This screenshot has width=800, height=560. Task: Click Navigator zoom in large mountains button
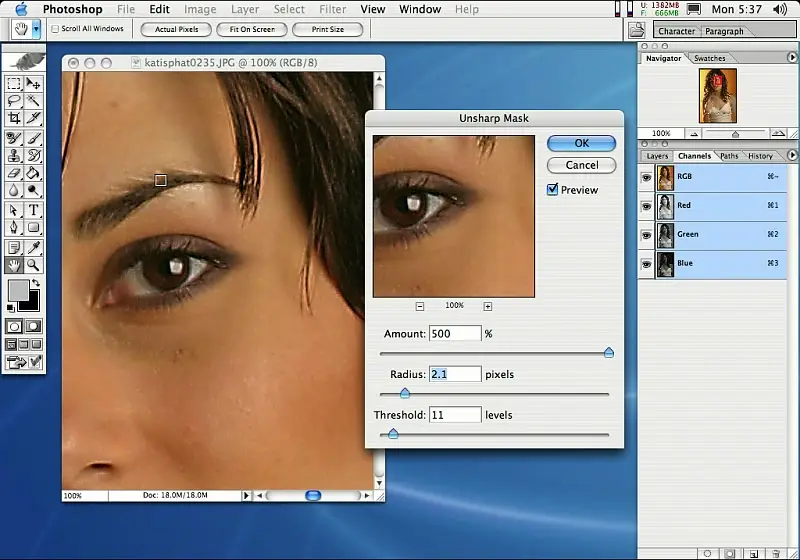click(x=778, y=134)
